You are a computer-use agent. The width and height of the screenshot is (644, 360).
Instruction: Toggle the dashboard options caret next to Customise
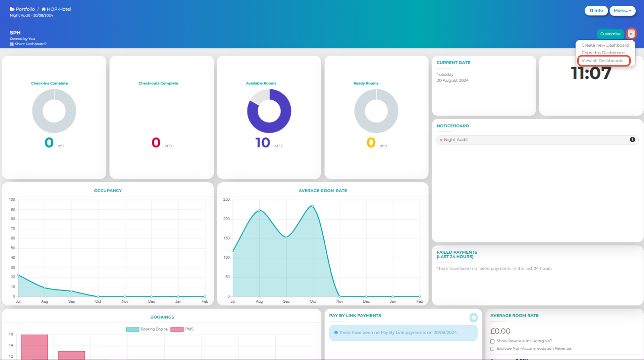point(631,34)
